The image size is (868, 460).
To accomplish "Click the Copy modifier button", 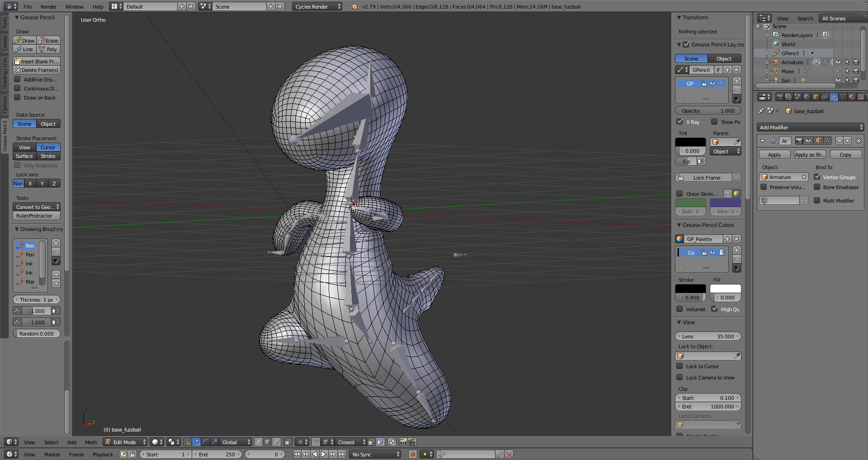I will coord(845,154).
